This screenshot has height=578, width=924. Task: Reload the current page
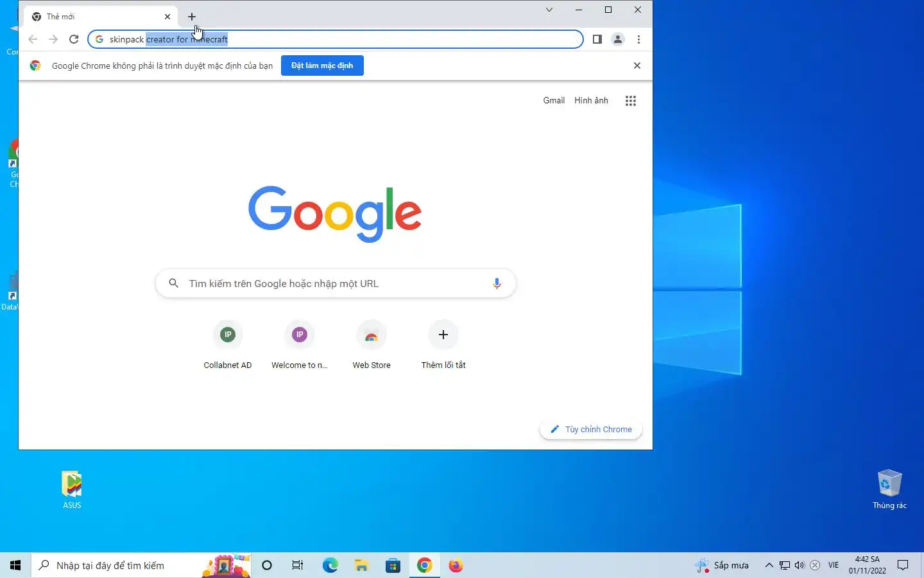click(x=74, y=39)
